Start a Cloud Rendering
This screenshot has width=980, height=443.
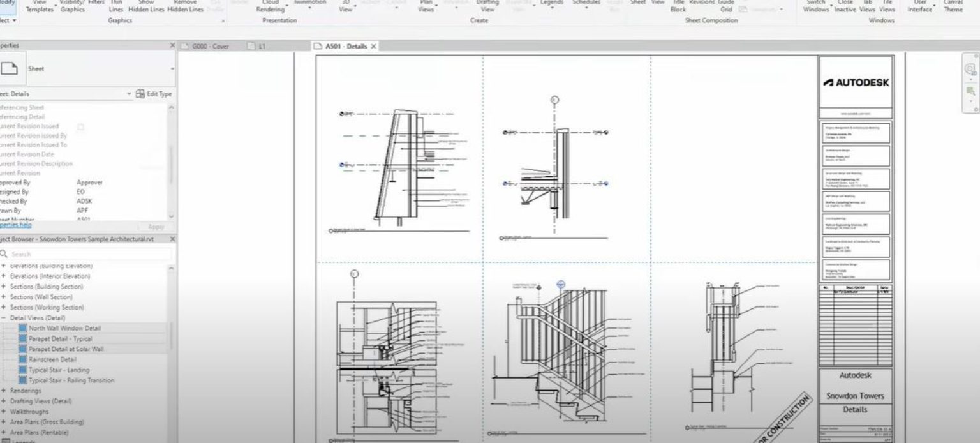point(269,6)
